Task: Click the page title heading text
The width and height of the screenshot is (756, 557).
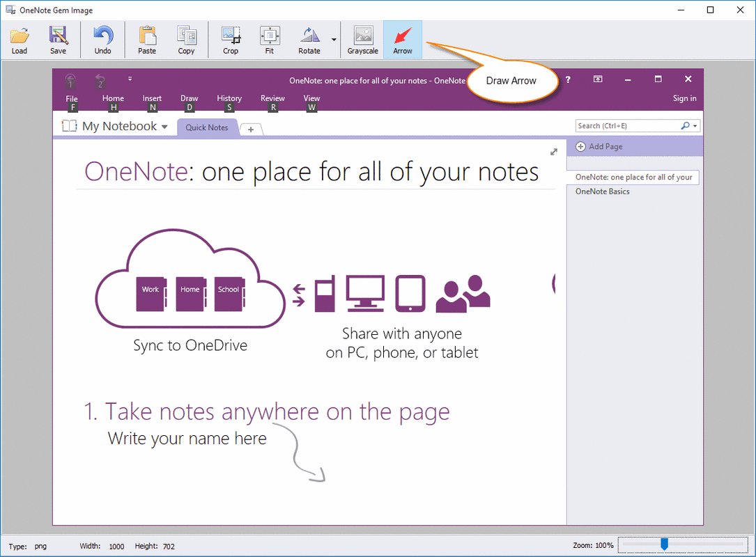Action: pos(311,172)
